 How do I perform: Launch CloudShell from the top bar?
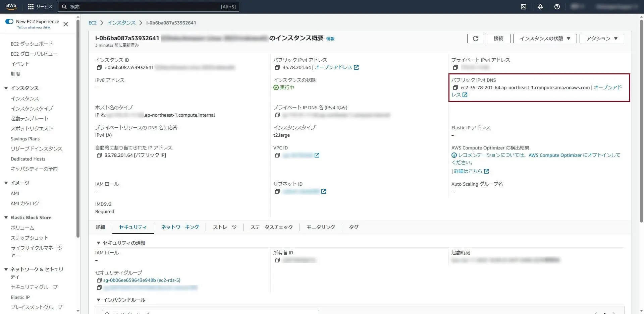(x=524, y=7)
